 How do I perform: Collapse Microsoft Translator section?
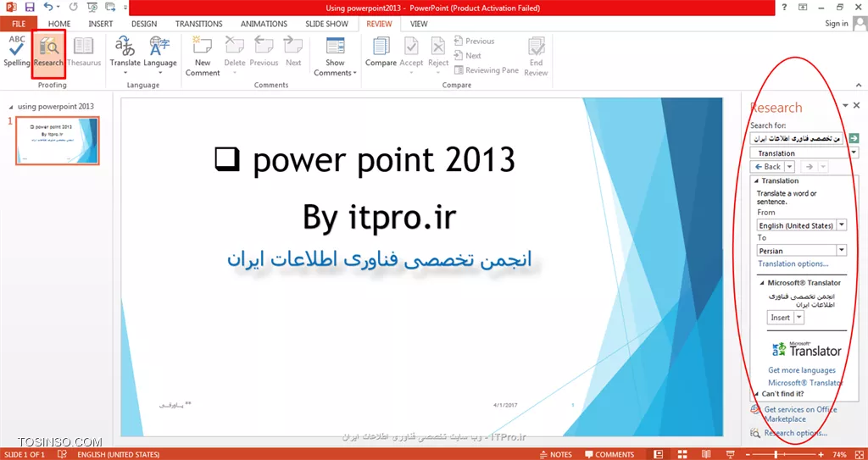tap(762, 283)
